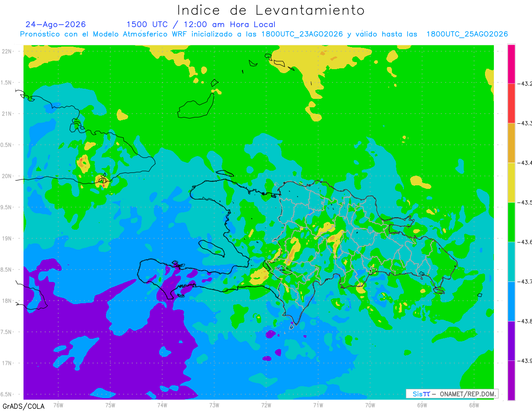Pick the bottom-most violet colorbar swatch

pyautogui.click(x=511, y=380)
